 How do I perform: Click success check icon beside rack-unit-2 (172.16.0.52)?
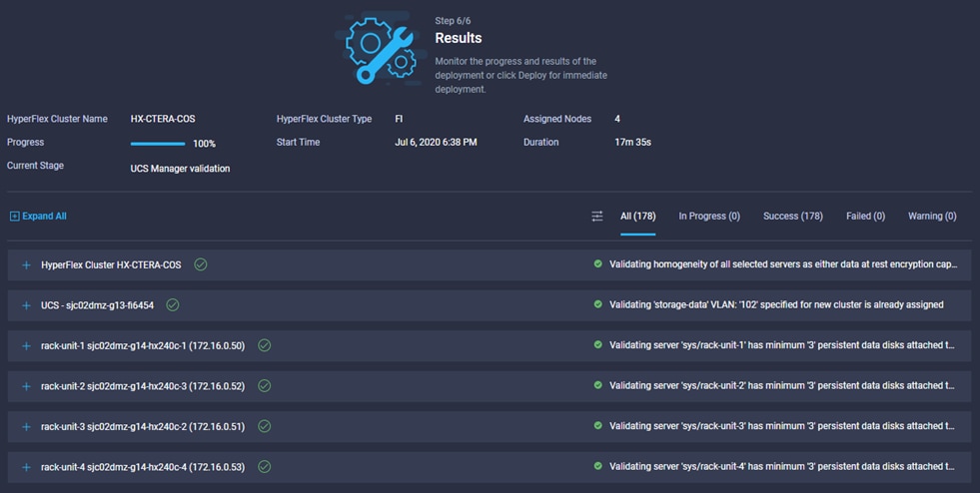click(265, 385)
